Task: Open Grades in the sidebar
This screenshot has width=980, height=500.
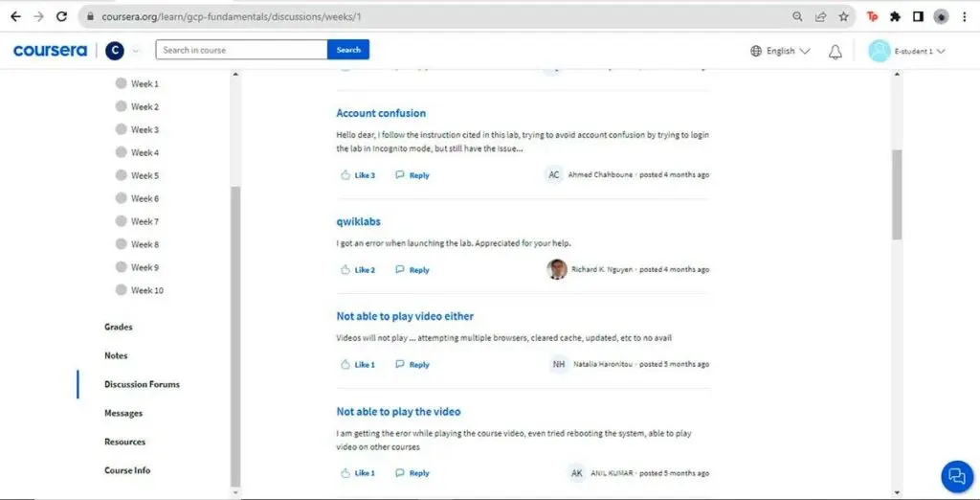Action: point(118,327)
